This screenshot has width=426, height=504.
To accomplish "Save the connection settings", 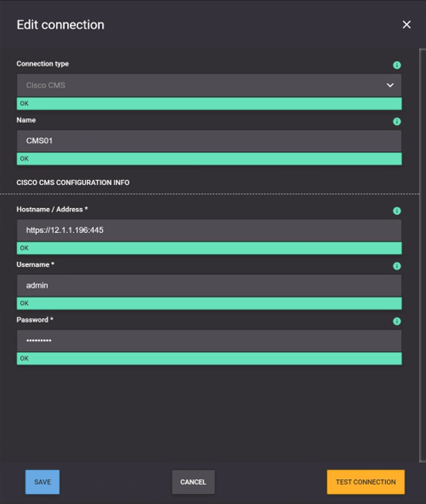I will (x=42, y=482).
